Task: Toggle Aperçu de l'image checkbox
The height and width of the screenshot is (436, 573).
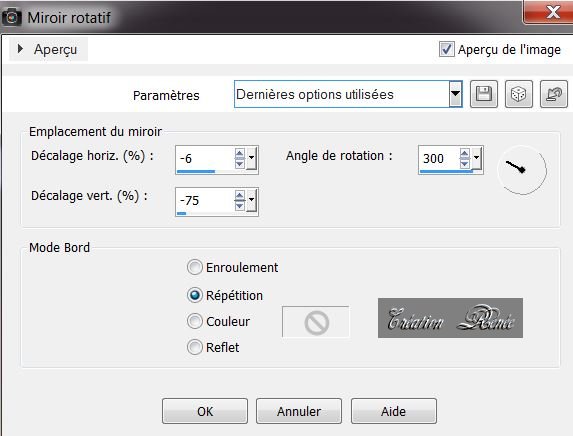Action: click(x=447, y=49)
